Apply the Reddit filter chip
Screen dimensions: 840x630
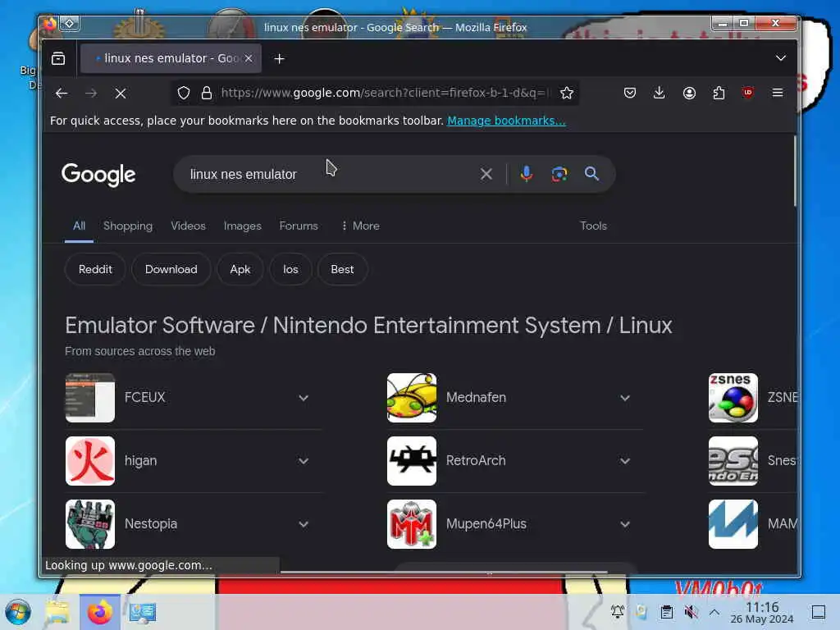coord(95,269)
